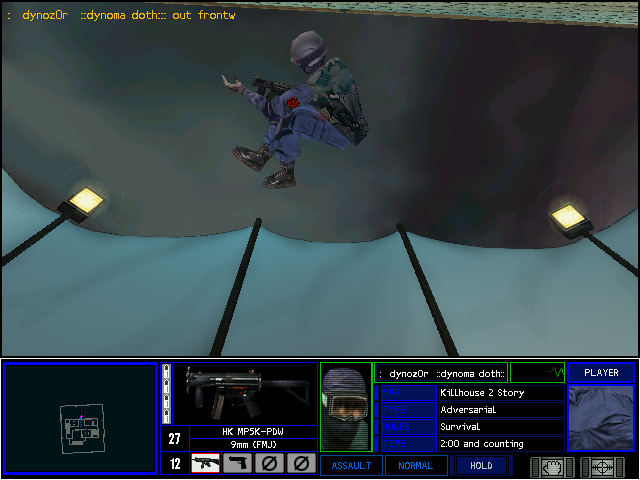This screenshot has height=480, width=640.
Task: Toggle the ASSAULT mode button
Action: (351, 465)
